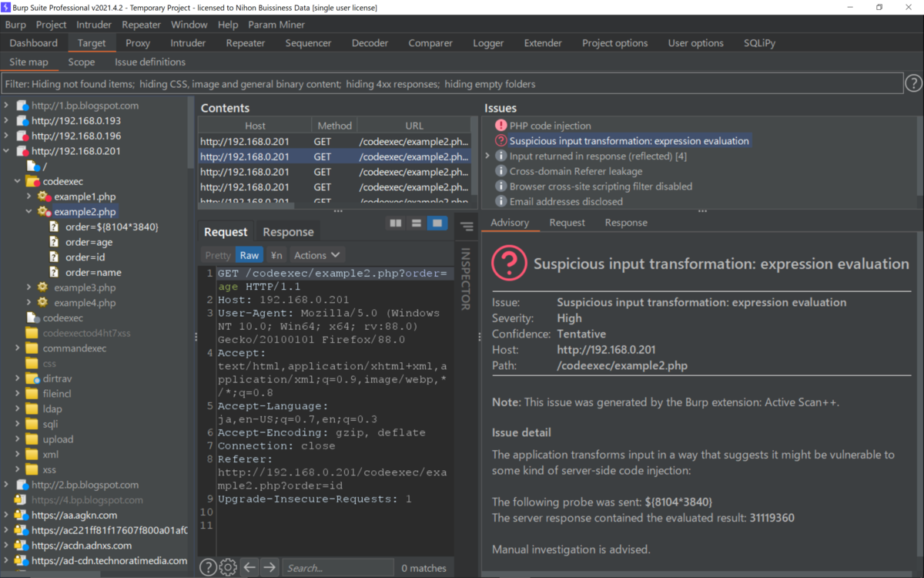The image size is (924, 578).
Task: Switch to side-by-side request/response layout
Action: pyautogui.click(x=396, y=223)
